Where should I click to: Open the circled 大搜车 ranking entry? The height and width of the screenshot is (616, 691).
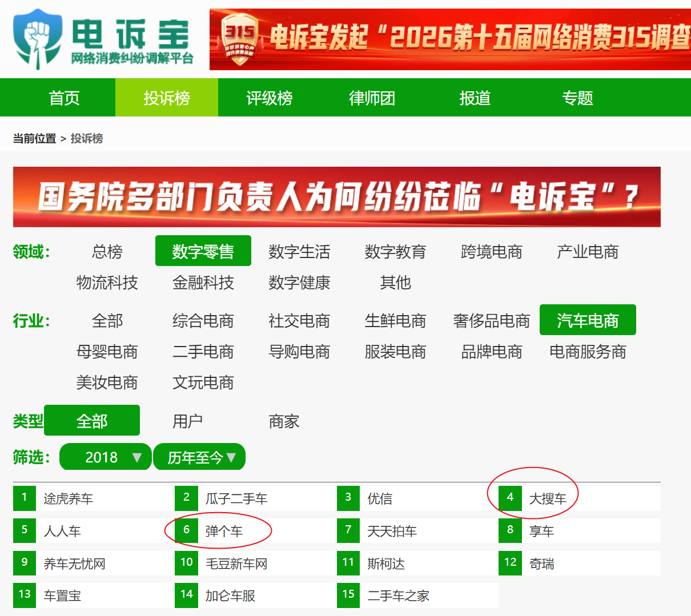click(x=547, y=499)
